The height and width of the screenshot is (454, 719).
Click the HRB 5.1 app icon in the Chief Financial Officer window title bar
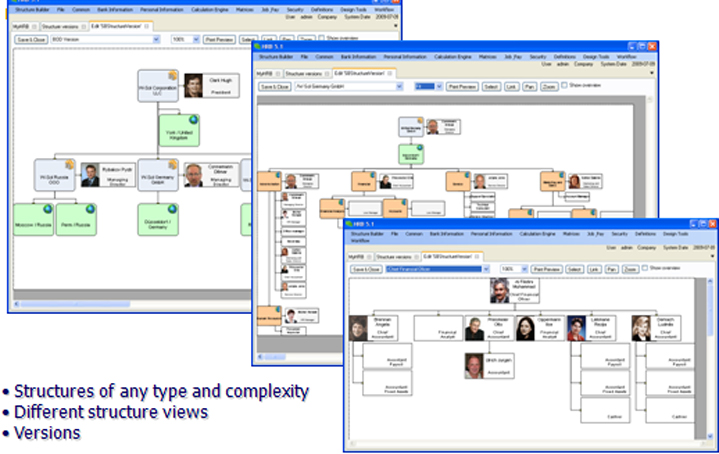[348, 224]
